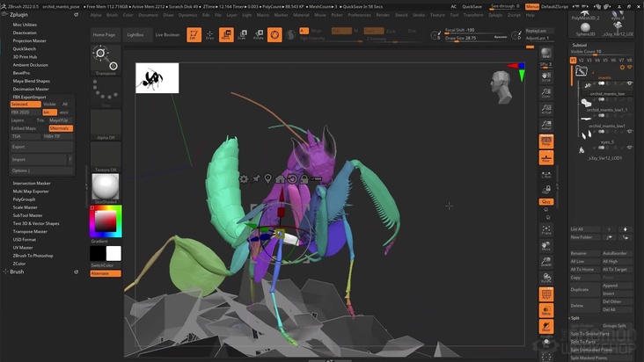Screen dimensions: 644x362
Task: Select the Rotate tool icon
Action: 258,34
